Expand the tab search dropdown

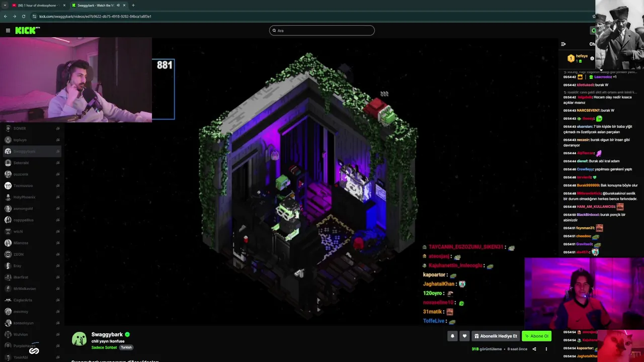[5, 5]
